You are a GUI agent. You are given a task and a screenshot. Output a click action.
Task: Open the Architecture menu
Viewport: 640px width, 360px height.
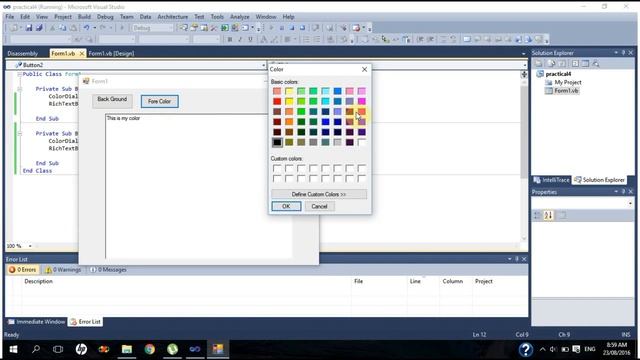(x=173, y=17)
